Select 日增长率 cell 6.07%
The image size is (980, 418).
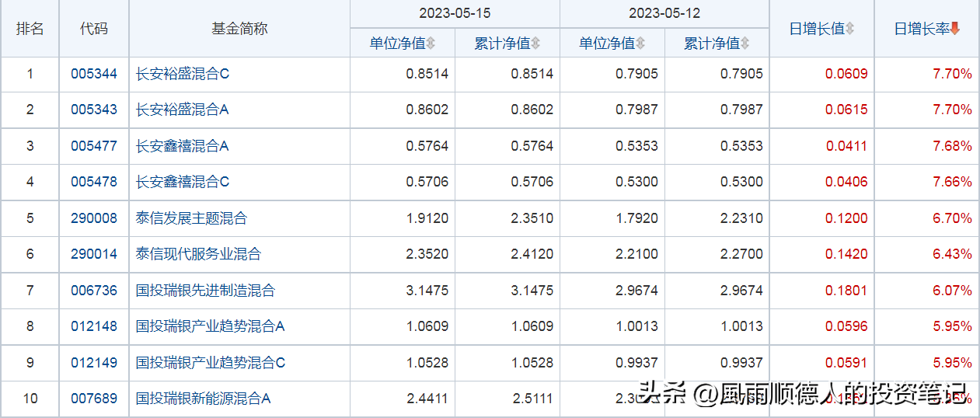tap(953, 291)
